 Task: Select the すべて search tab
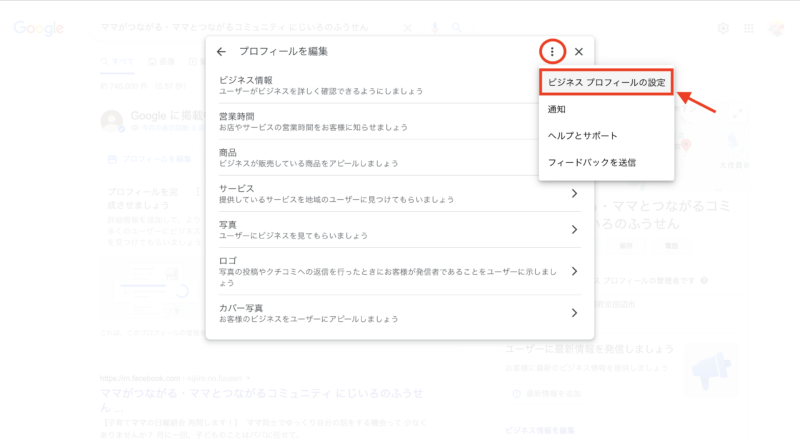(x=117, y=62)
